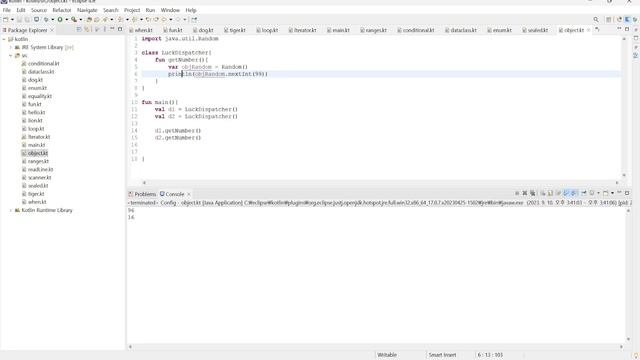Collapse the kotlin project node
Image resolution: width=640 pixels, height=360 pixels.
(x=4, y=39)
